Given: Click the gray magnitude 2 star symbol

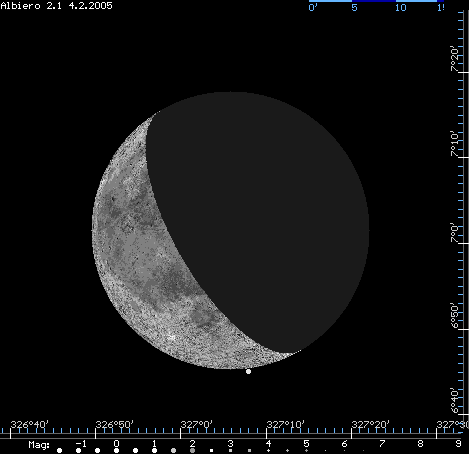Looking at the screenshot, I should [x=192, y=451].
